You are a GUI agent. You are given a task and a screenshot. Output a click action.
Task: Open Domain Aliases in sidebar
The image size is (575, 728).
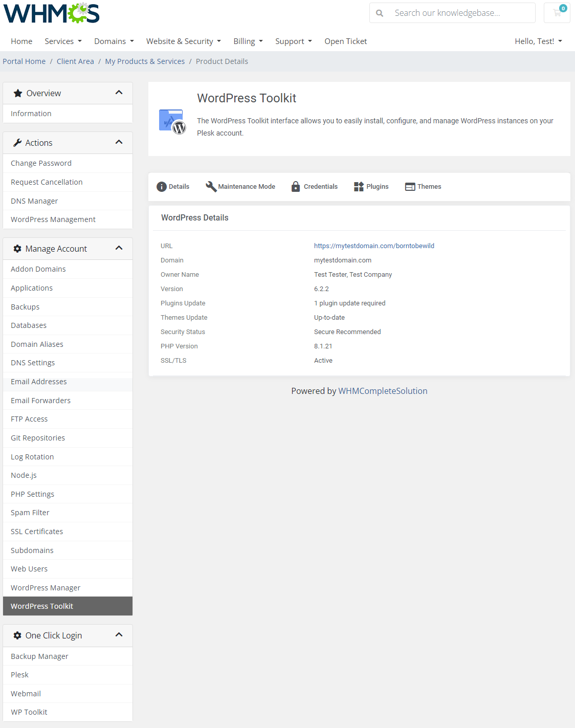pyautogui.click(x=68, y=344)
